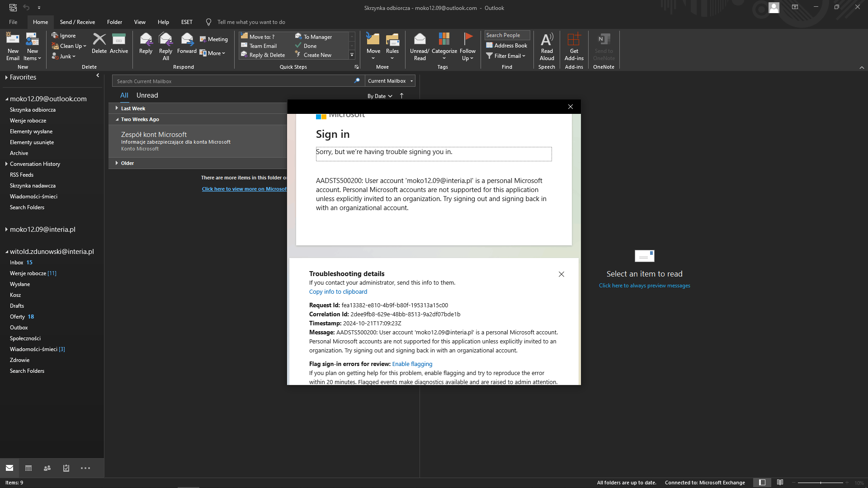Click the Reply button

[x=146, y=43]
